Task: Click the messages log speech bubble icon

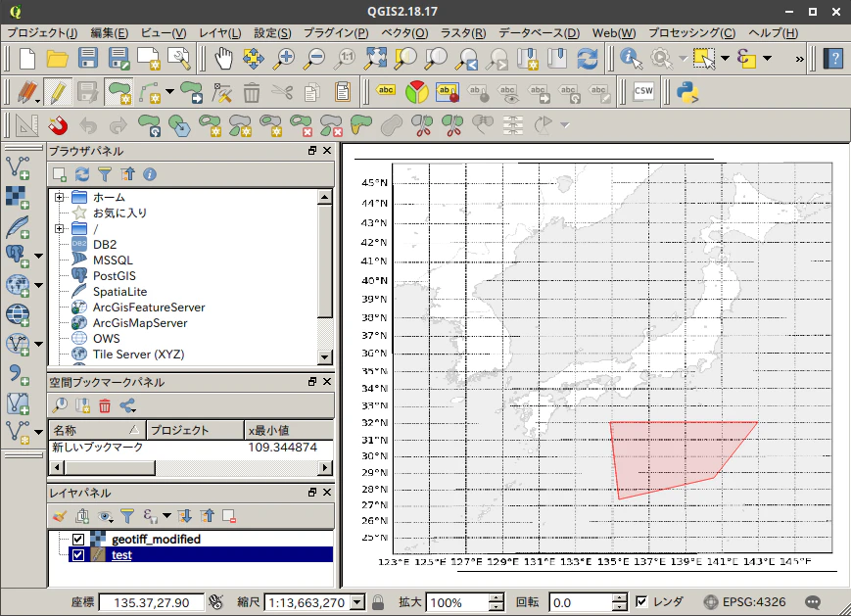Action: click(x=813, y=602)
